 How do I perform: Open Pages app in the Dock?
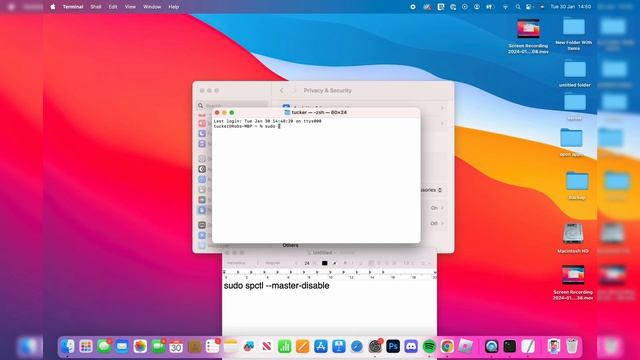click(x=302, y=347)
